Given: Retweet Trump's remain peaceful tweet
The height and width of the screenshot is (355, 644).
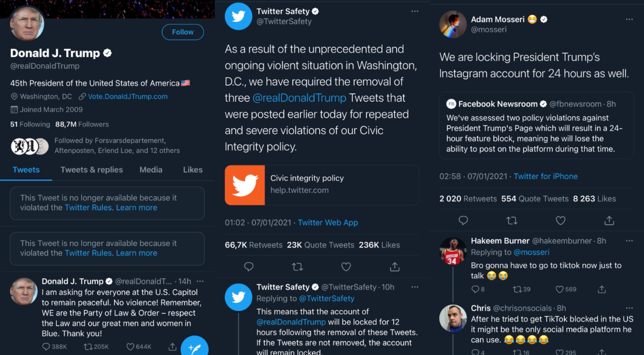Looking at the screenshot, I should (x=88, y=347).
